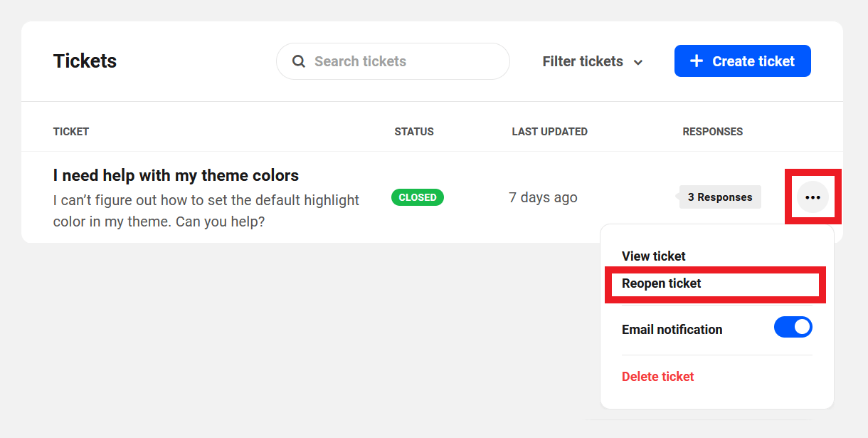Expand the Filter tickets dropdown
The width and height of the screenshot is (868, 438).
tap(592, 61)
